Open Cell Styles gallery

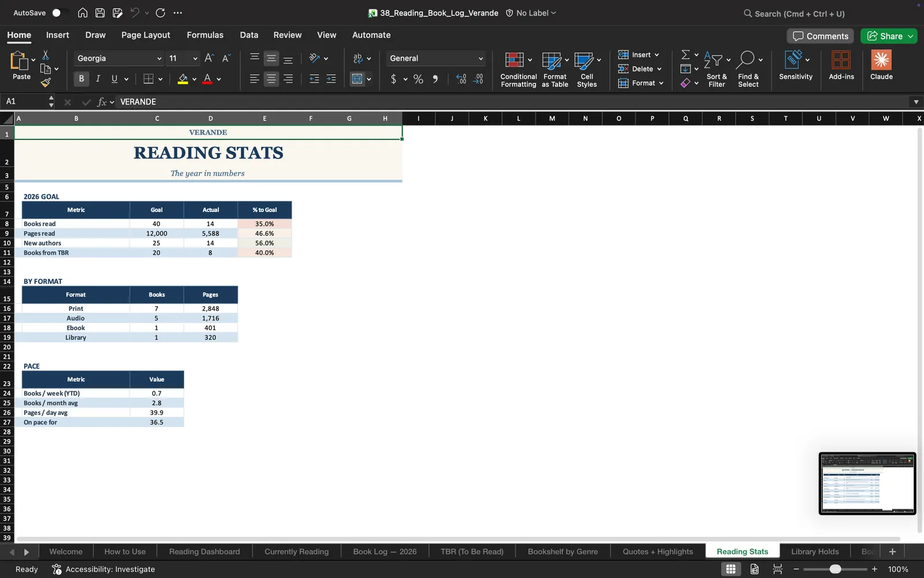click(x=587, y=69)
